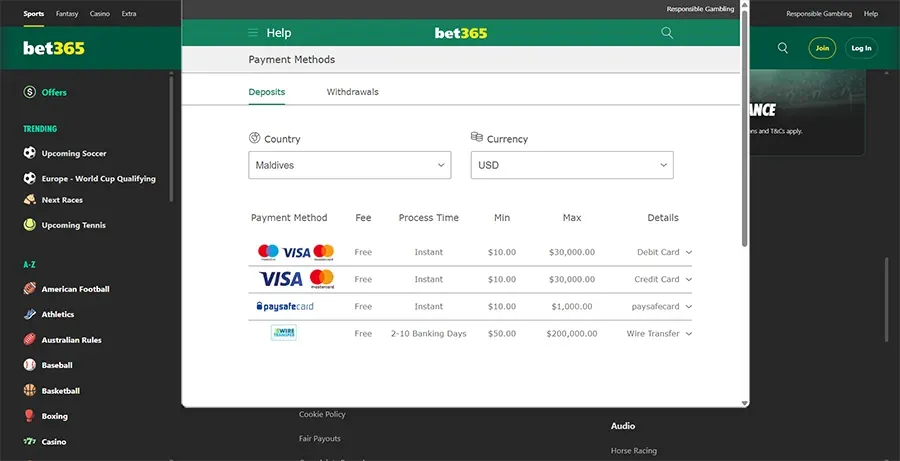
Task: Click the Upcoming Tennis ball icon
Action: [x=29, y=225]
